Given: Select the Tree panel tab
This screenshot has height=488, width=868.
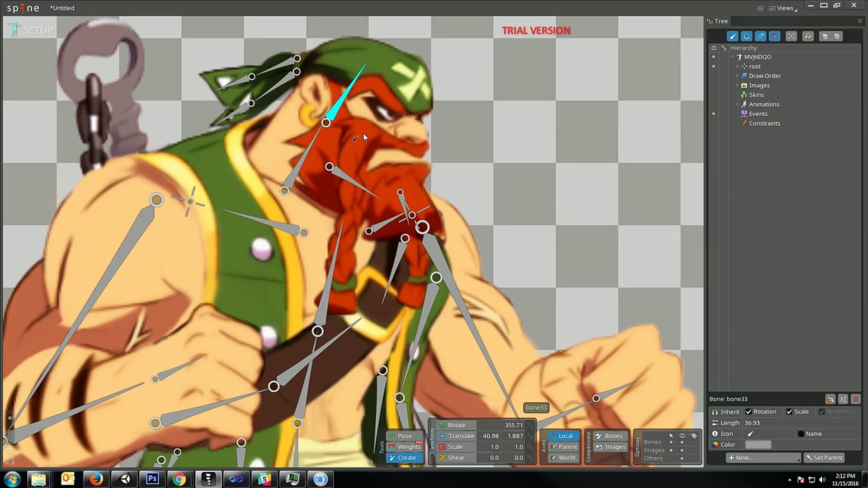Looking at the screenshot, I should (718, 21).
